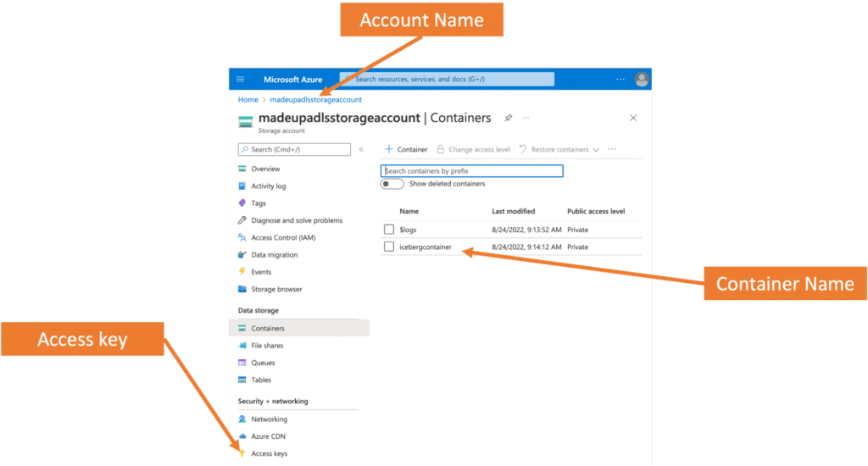Click Private in the $logs row
Screen dimensions: 868x466
[x=577, y=230]
